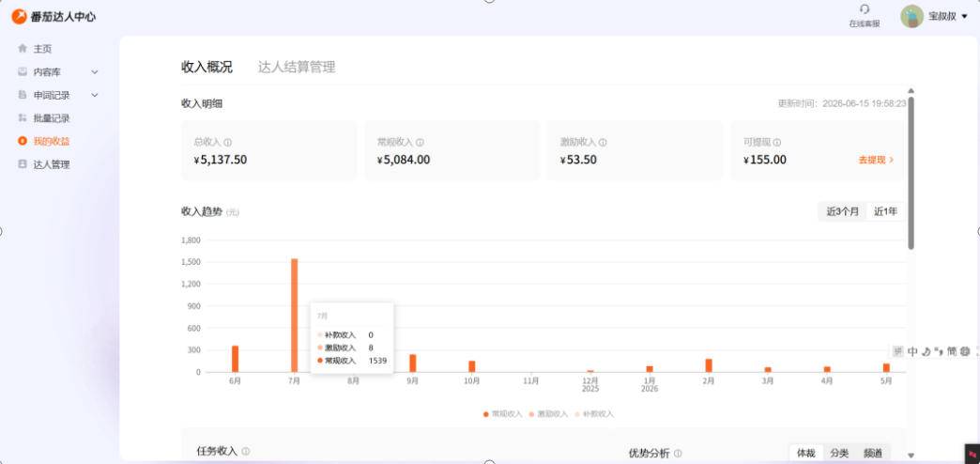Click the 申词记录 sidebar icon

23,95
